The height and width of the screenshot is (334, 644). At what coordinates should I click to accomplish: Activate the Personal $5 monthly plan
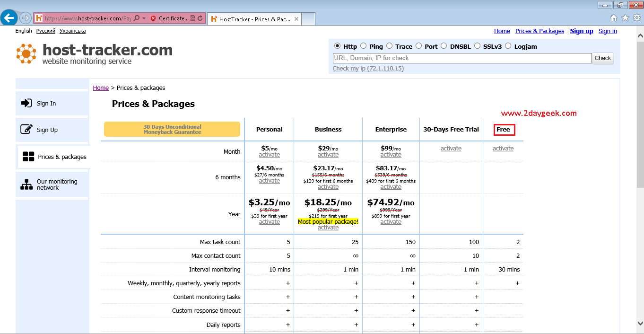[x=270, y=155]
